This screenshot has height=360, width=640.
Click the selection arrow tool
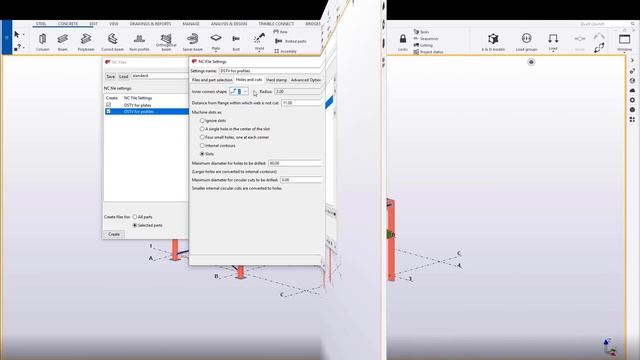(x=17, y=34)
